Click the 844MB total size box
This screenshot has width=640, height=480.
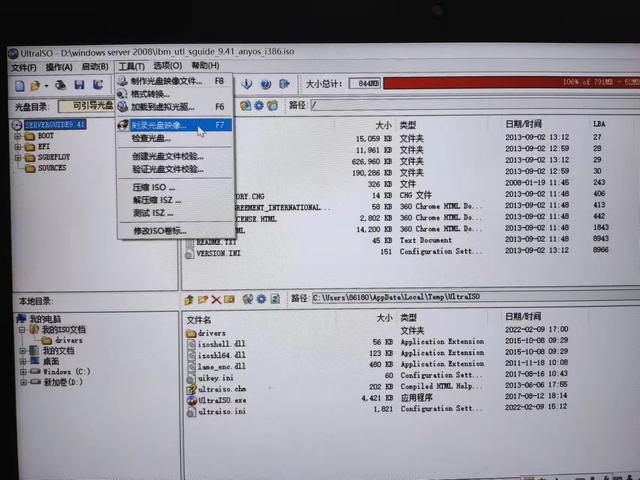tap(364, 84)
